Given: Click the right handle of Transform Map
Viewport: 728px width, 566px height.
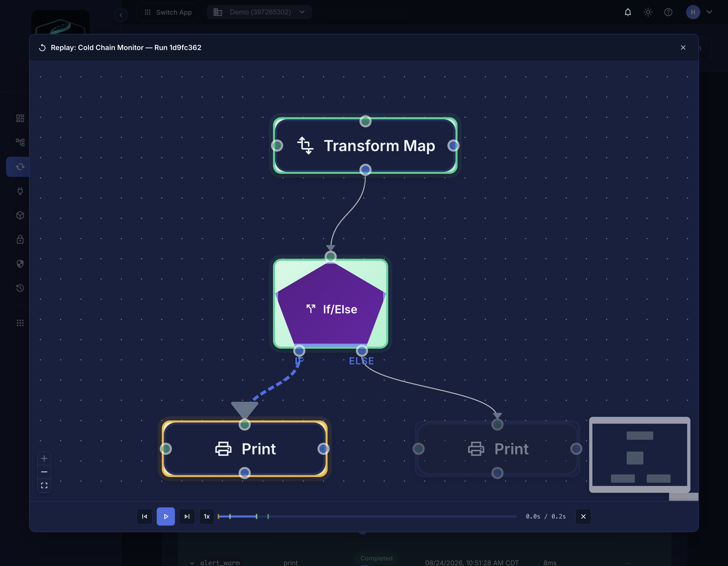Looking at the screenshot, I should click(453, 146).
